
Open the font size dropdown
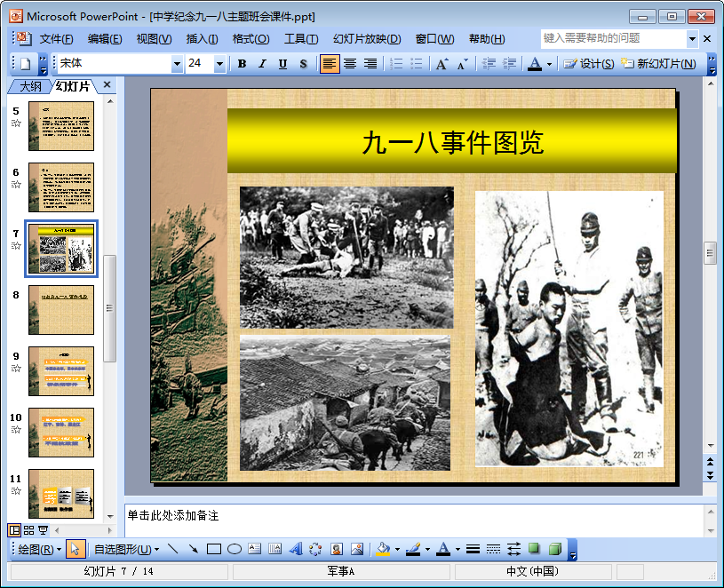(x=219, y=64)
